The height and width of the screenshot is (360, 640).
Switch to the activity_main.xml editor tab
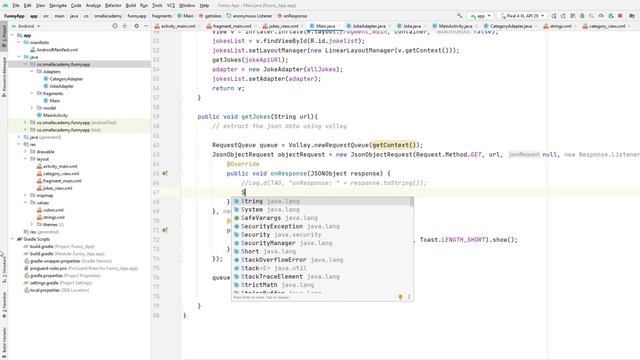[x=178, y=26]
